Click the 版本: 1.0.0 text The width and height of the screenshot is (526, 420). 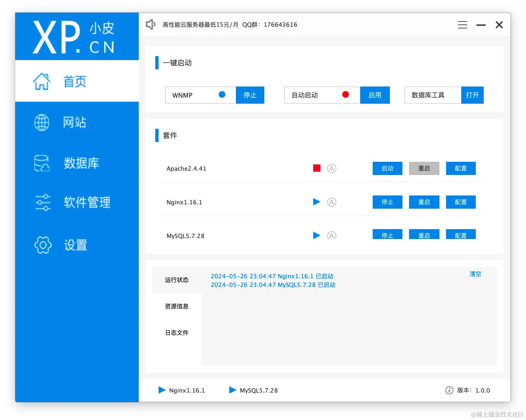pyautogui.click(x=473, y=390)
